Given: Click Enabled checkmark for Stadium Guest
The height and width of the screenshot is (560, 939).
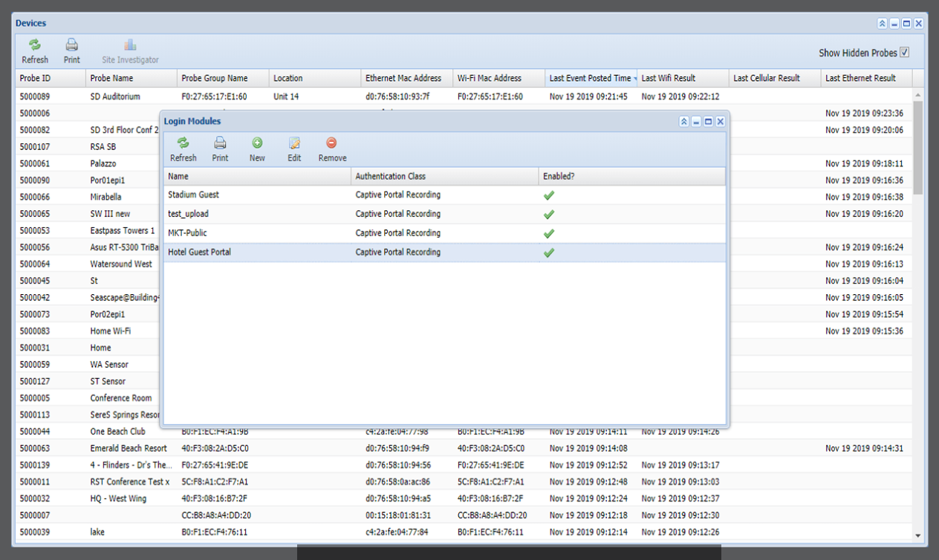Looking at the screenshot, I should pyautogui.click(x=549, y=195).
